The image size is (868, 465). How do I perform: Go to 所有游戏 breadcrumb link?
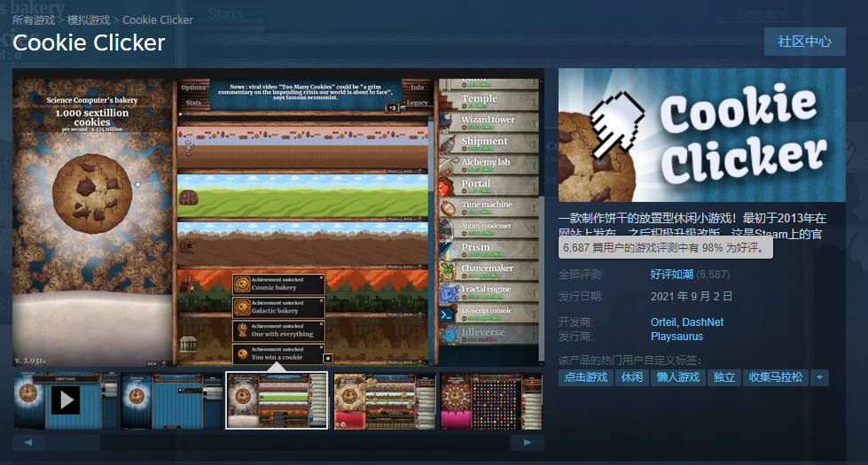(x=34, y=19)
